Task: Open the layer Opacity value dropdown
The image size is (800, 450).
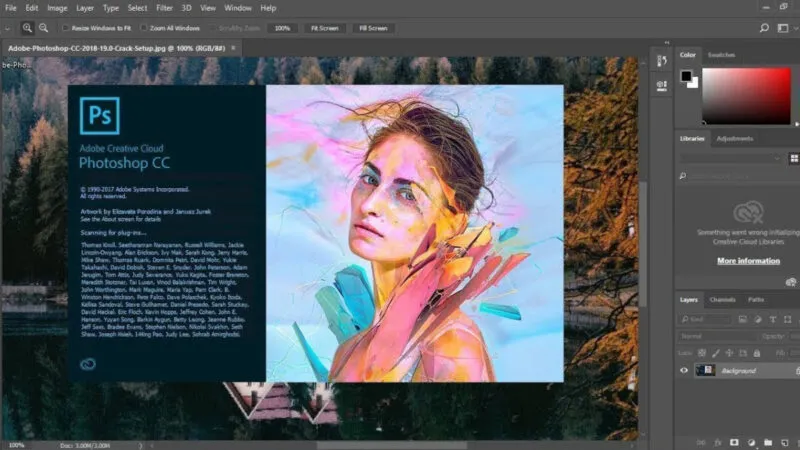Action: point(794,336)
